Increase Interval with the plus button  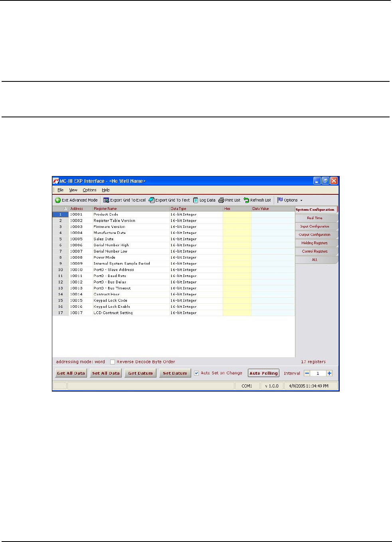[329, 373]
